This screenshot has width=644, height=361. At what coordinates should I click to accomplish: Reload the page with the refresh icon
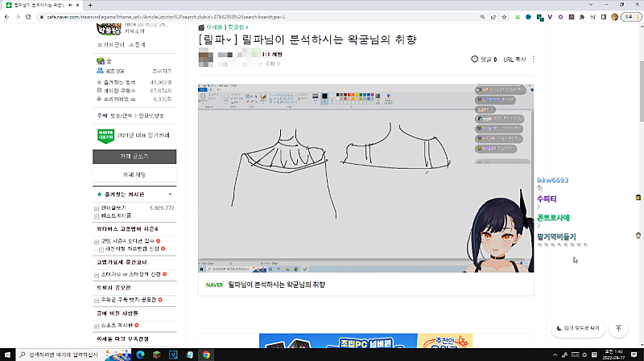click(x=27, y=16)
